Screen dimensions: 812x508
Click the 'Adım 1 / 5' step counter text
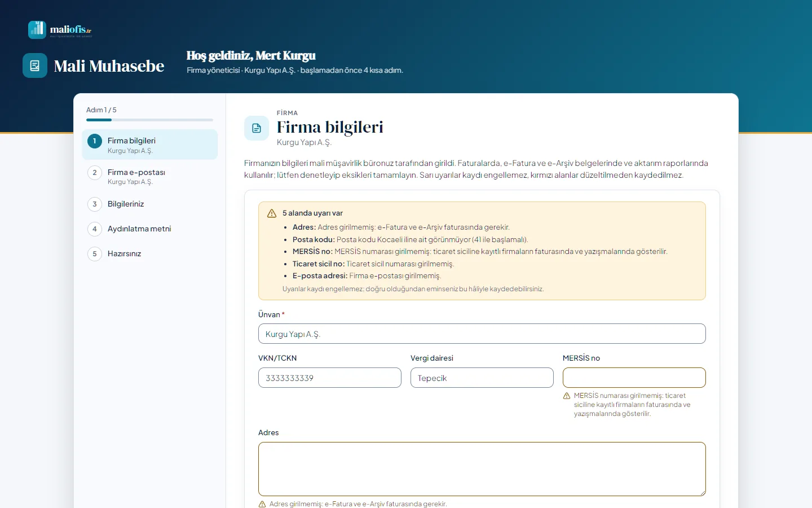tap(101, 110)
